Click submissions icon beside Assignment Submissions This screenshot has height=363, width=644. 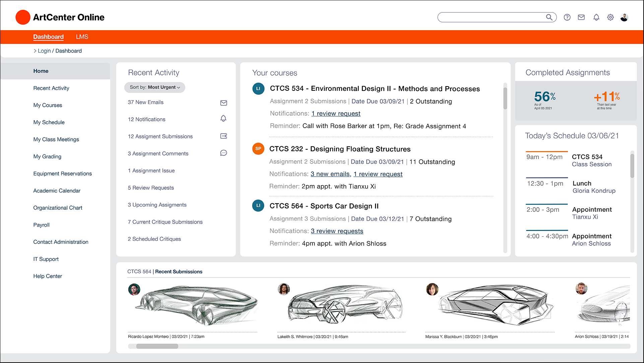224,136
